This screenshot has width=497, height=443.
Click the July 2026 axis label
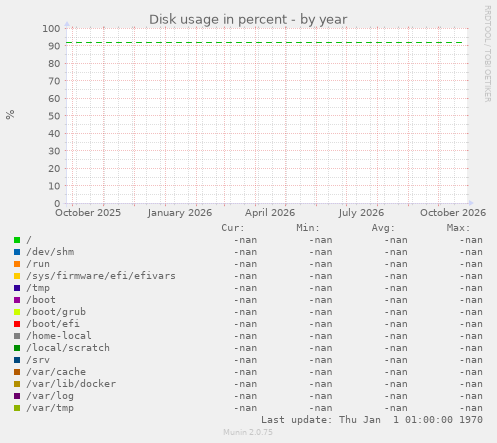pos(361,213)
